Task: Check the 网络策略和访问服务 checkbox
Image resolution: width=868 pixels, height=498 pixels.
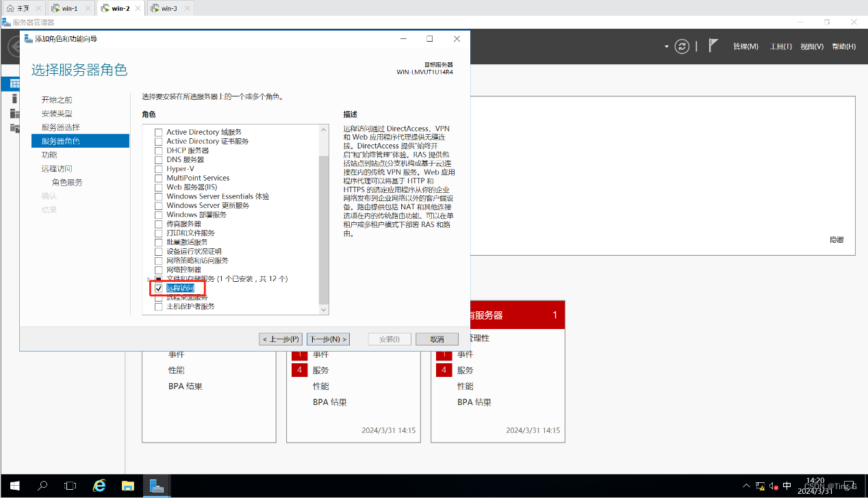Action: (x=159, y=261)
